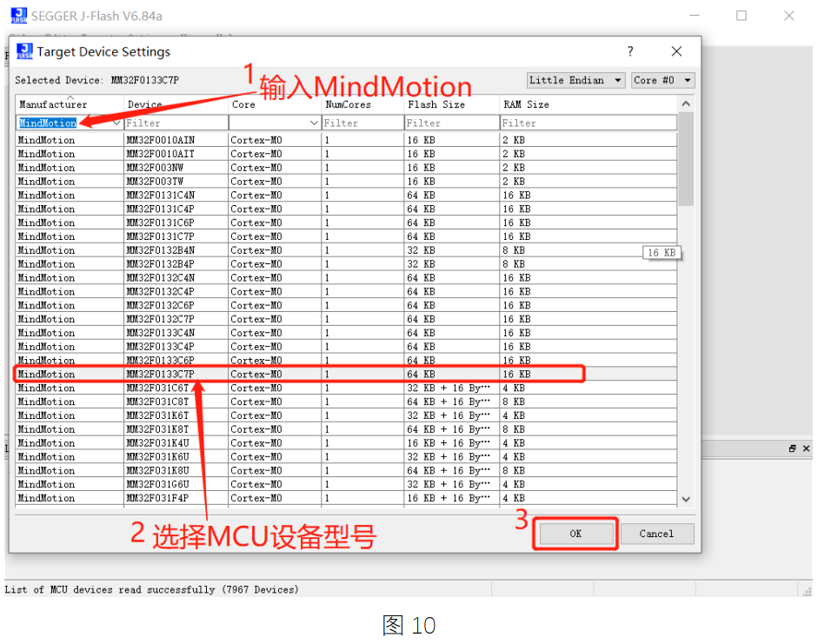Open the Core #0 dropdown
Image resolution: width=818 pixels, height=644 pixels.
click(663, 80)
